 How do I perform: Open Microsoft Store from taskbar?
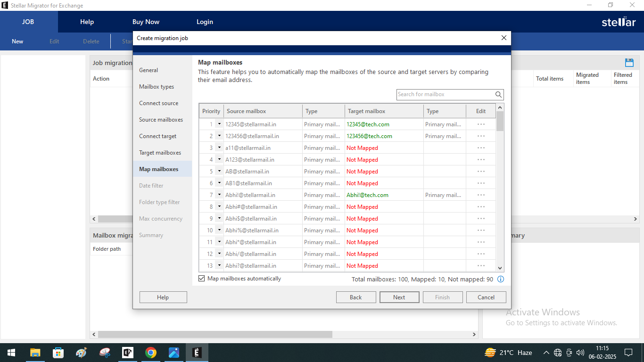58,353
